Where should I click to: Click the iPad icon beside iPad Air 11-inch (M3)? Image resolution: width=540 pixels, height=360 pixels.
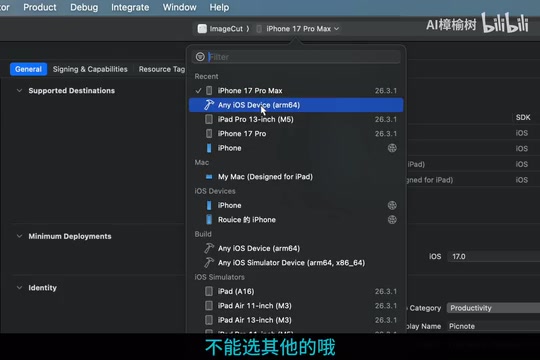pyautogui.click(x=209, y=306)
